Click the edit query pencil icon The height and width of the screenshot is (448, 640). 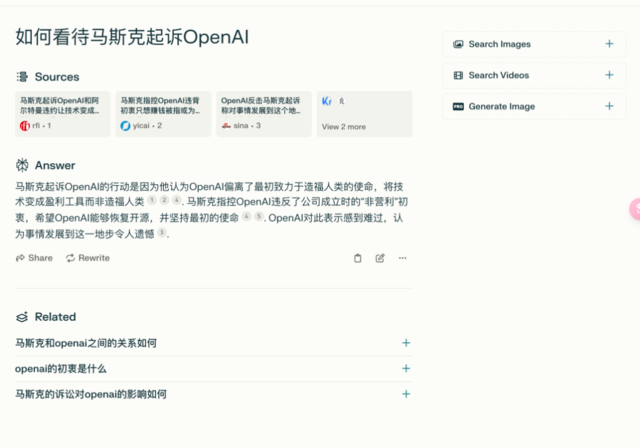pos(380,258)
